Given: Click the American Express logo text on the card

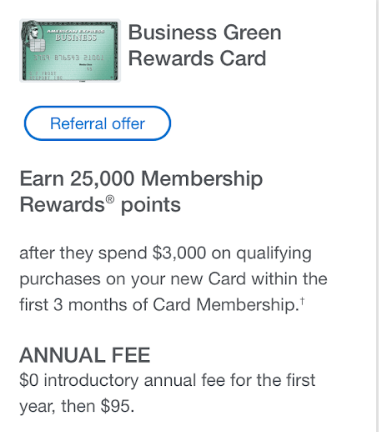Looking at the screenshot, I should coord(76,31).
